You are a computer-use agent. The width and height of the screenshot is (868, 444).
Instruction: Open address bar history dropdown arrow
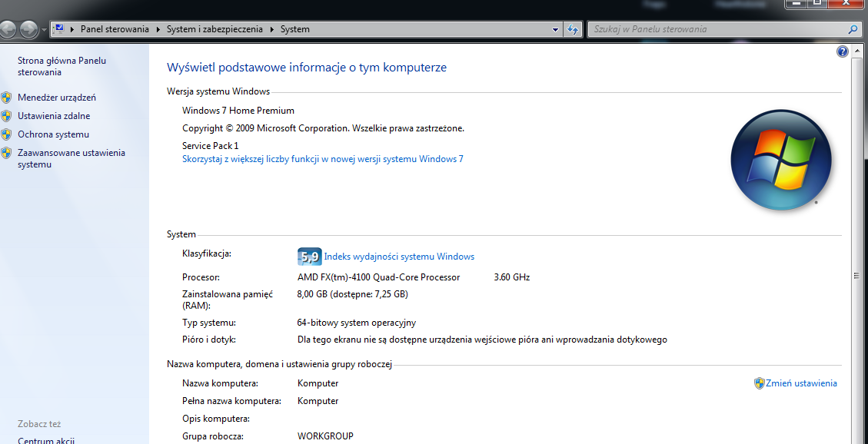(x=556, y=29)
